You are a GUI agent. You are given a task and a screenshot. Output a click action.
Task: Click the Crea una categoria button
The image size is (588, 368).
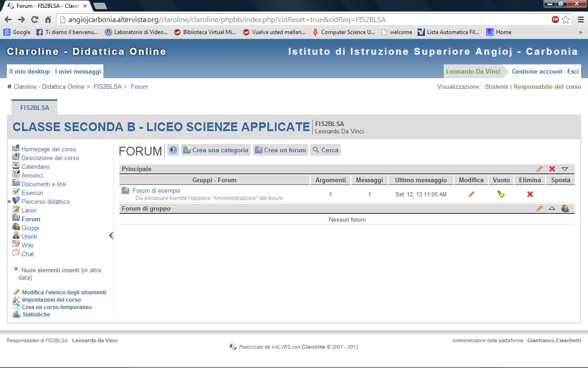click(x=215, y=150)
